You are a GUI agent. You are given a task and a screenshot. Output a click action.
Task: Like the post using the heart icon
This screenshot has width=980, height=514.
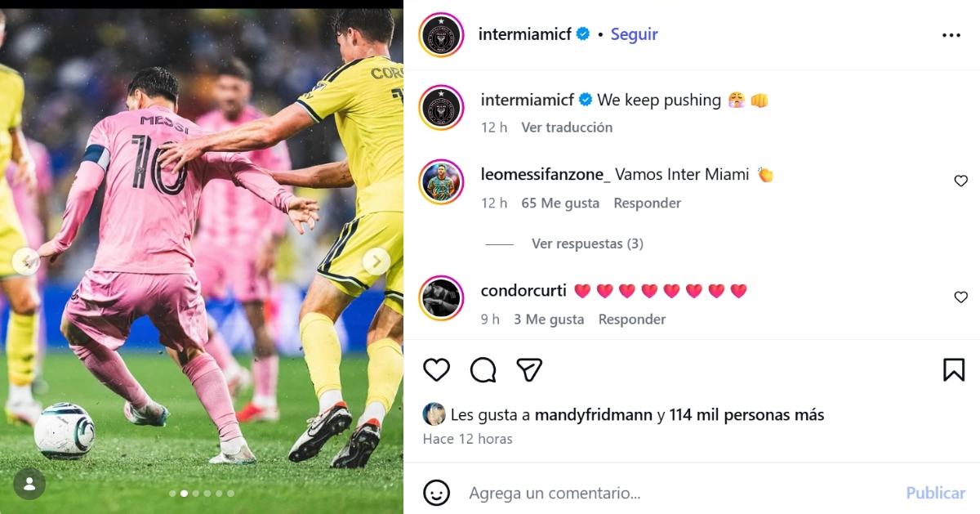tap(436, 369)
